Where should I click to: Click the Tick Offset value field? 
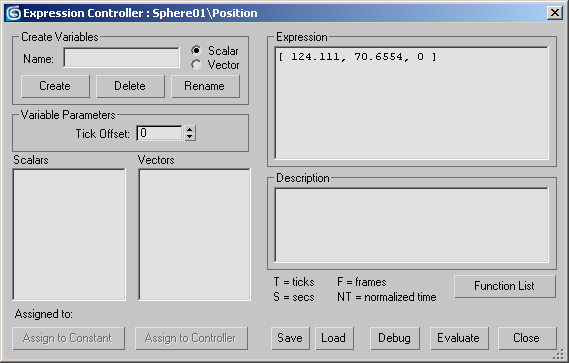159,133
